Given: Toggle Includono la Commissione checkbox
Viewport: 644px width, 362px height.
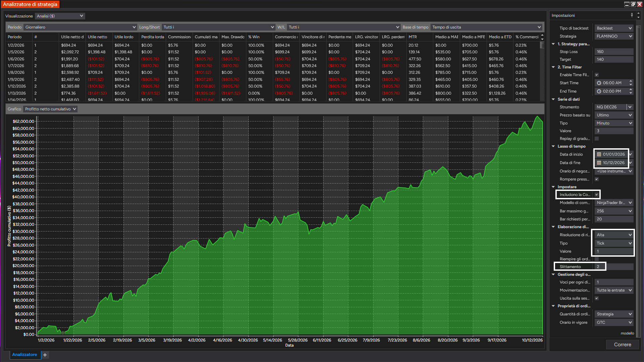Looking at the screenshot, I should [x=597, y=195].
